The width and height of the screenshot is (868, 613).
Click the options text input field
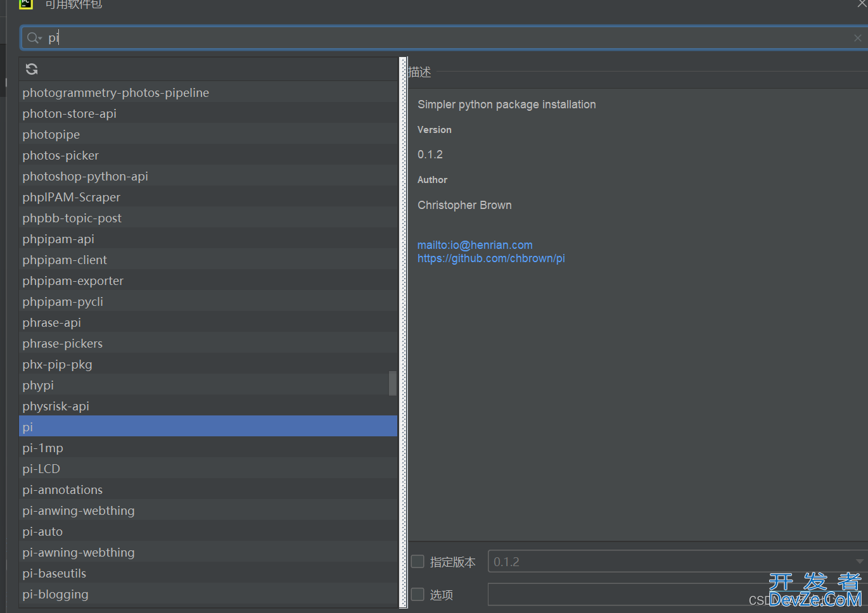pos(677,595)
